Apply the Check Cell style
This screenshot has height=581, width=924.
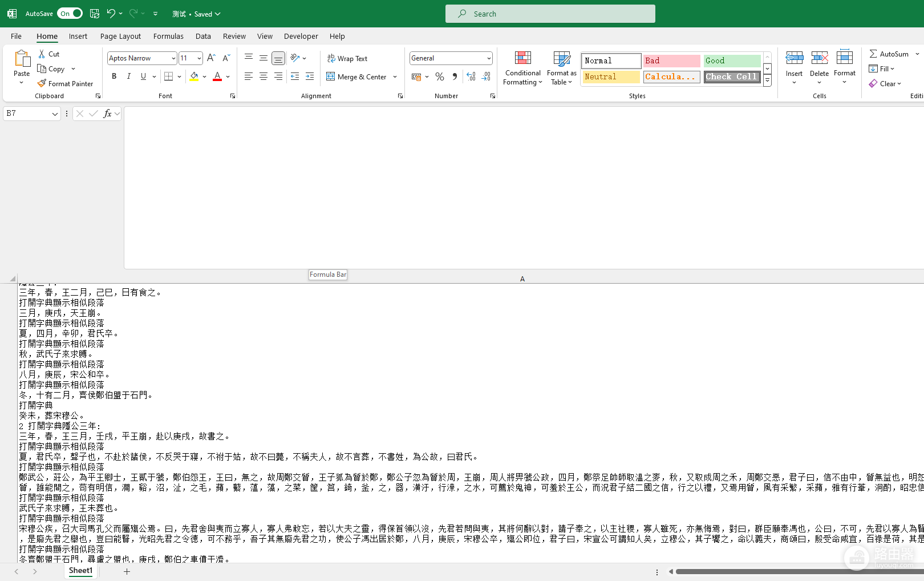click(x=732, y=76)
